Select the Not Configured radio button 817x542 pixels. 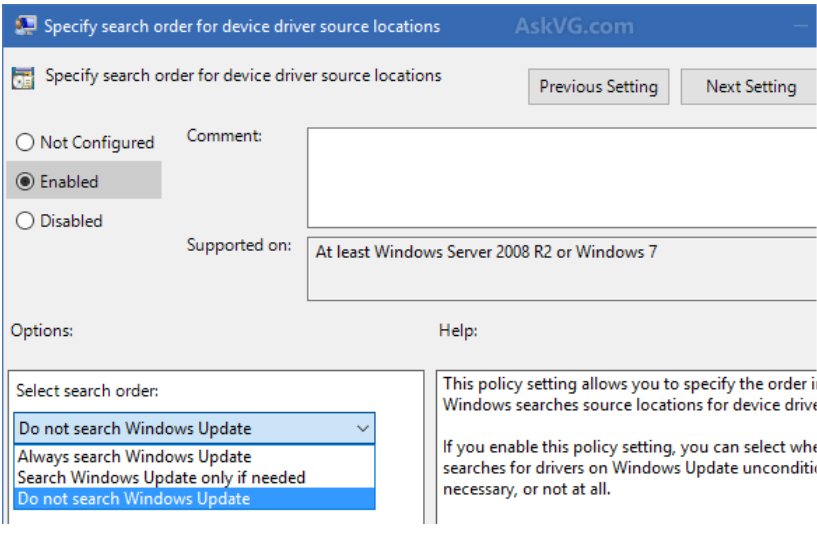click(x=25, y=143)
